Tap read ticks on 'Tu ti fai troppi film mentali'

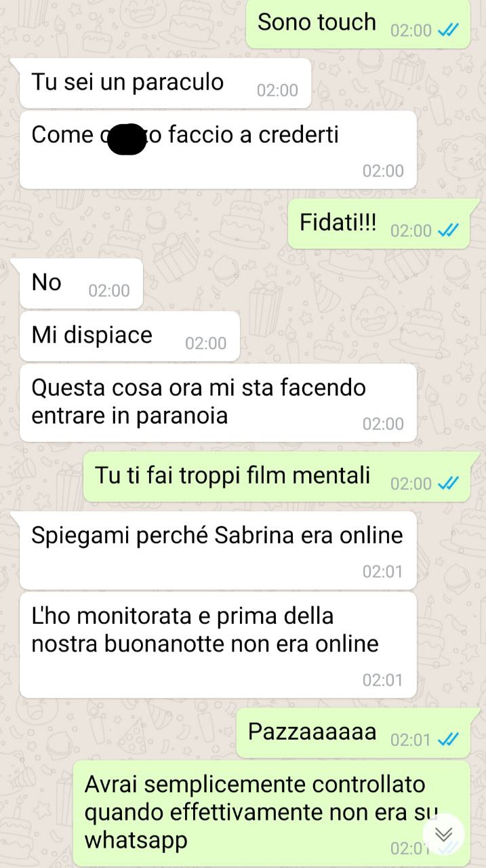click(449, 484)
